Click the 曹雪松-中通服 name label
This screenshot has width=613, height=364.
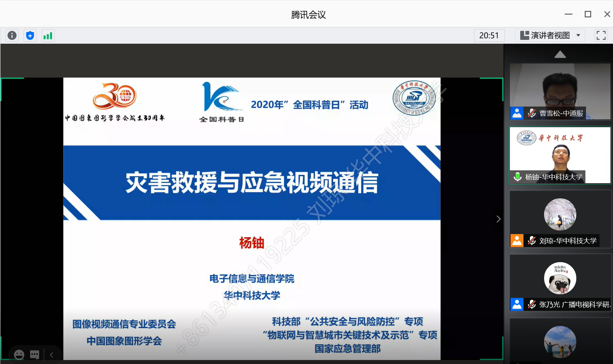[x=561, y=113]
